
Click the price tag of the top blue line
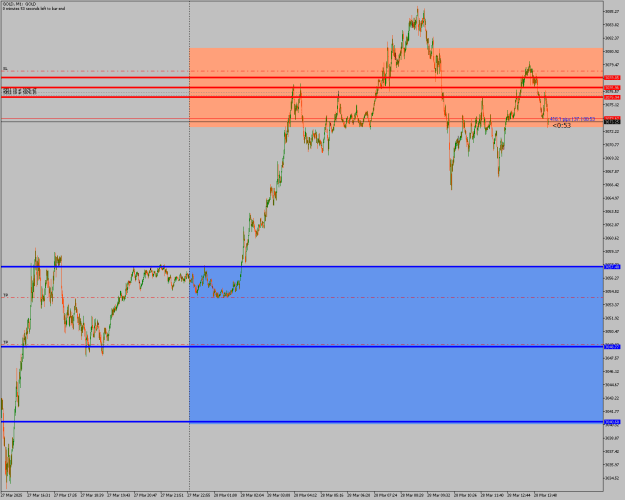click(612, 267)
